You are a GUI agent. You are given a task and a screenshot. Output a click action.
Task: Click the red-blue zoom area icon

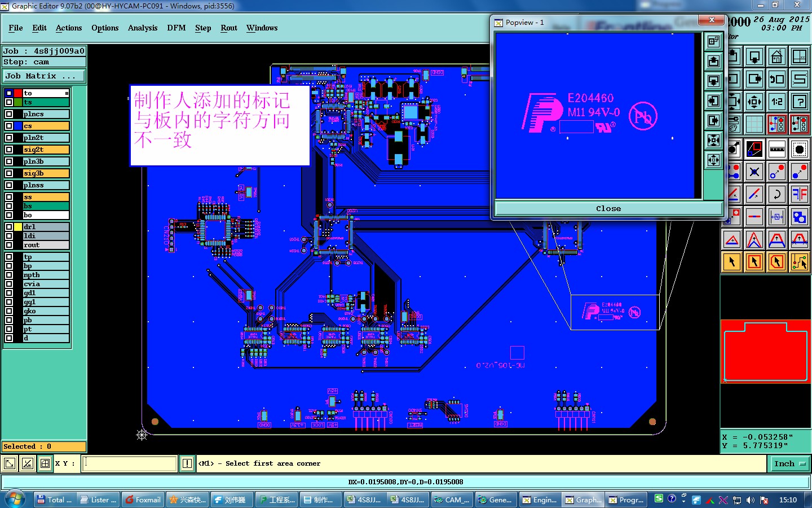coord(754,149)
